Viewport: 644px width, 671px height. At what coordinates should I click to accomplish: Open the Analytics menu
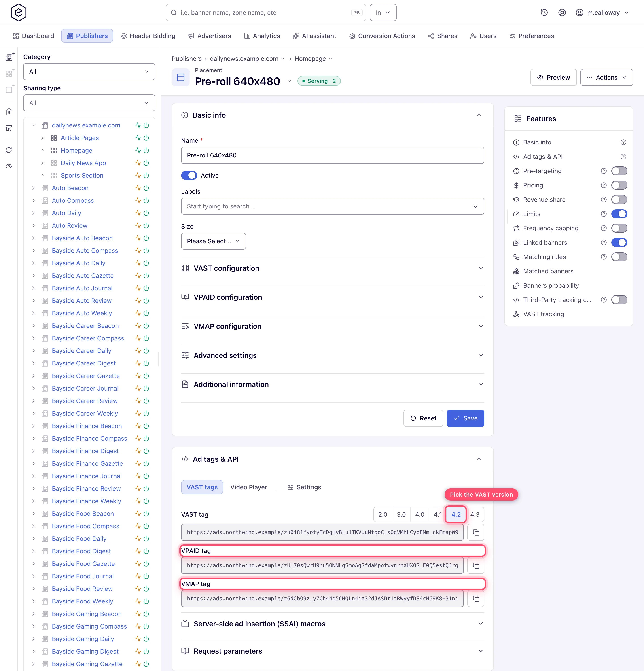[262, 36]
